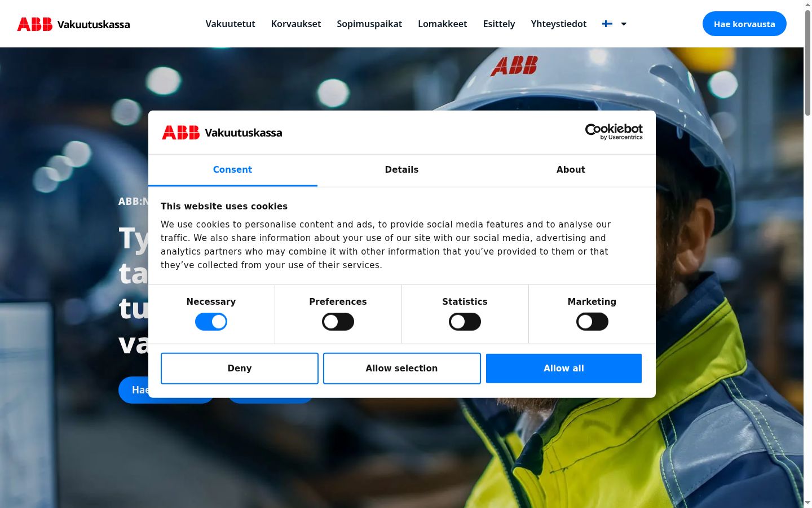Toggle the Necessary cookies switch
812x508 pixels.
click(x=211, y=322)
